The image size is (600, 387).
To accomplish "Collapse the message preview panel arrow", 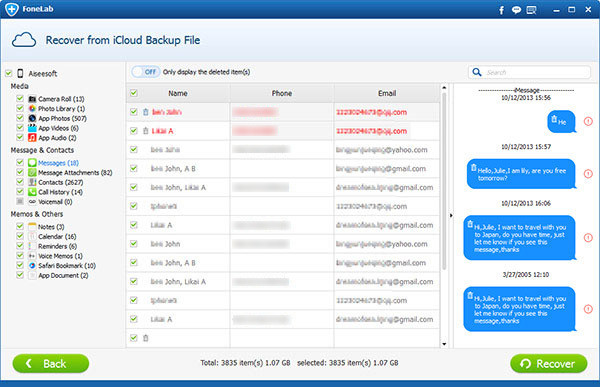I will tap(451, 216).
